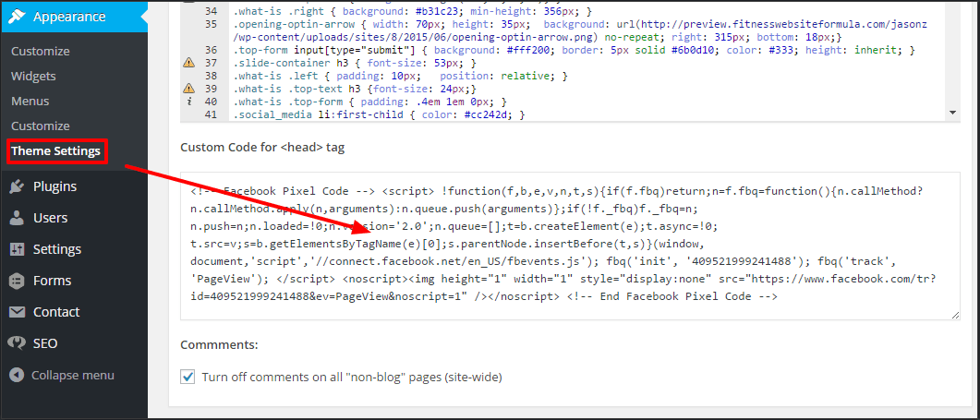Click line number 41 in CSS editor

coord(210,114)
